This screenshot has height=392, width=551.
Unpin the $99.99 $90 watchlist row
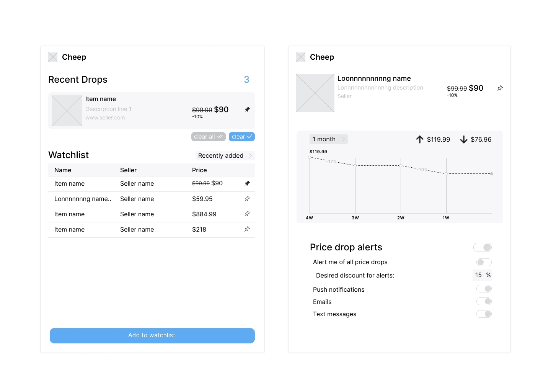point(247,183)
